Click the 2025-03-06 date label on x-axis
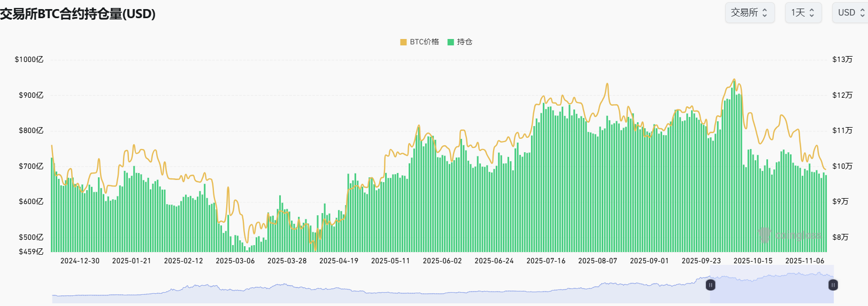The width and height of the screenshot is (868, 306). click(x=235, y=261)
